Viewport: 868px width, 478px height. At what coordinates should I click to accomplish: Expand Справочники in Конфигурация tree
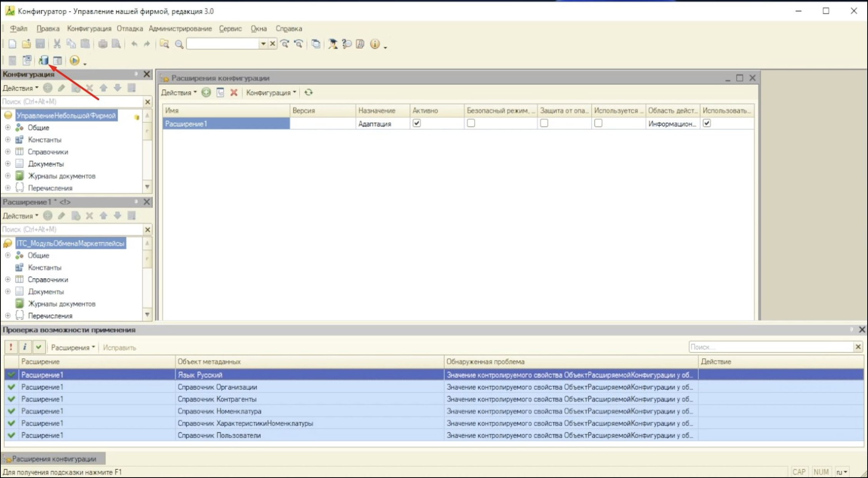(x=8, y=152)
